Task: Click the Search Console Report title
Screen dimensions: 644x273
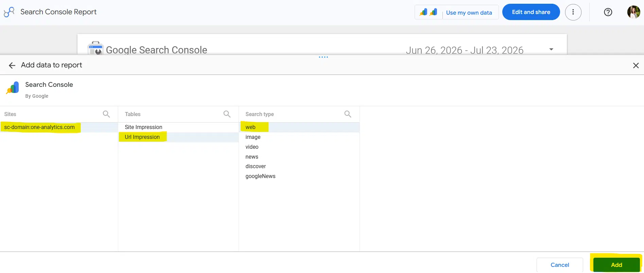Action: [x=58, y=12]
